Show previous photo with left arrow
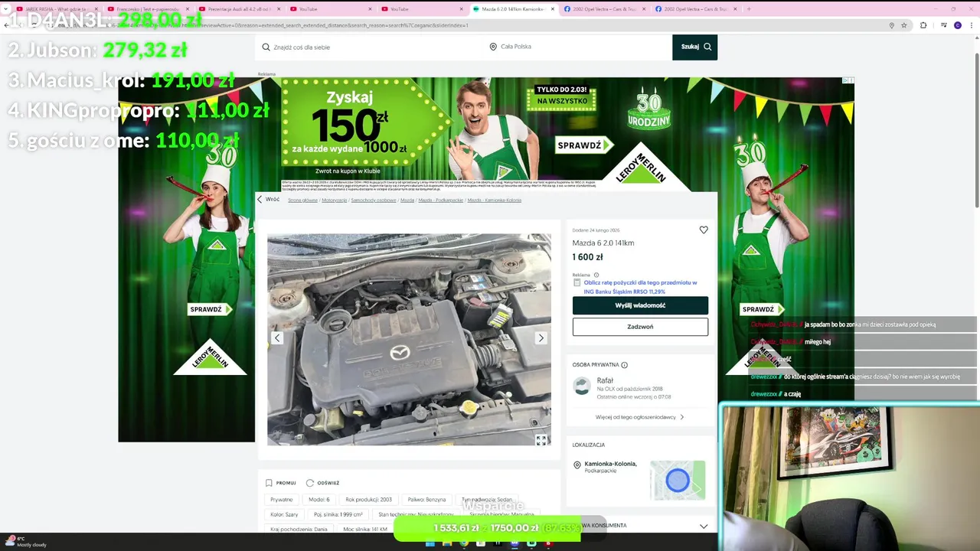Viewport: 980px width, 551px height. click(x=277, y=337)
